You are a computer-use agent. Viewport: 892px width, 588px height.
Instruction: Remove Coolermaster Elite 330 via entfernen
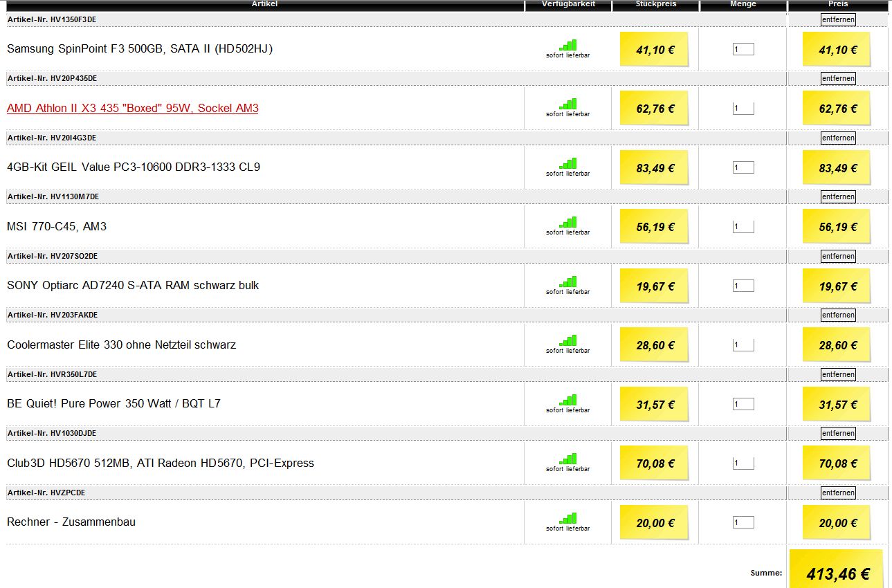point(838,315)
